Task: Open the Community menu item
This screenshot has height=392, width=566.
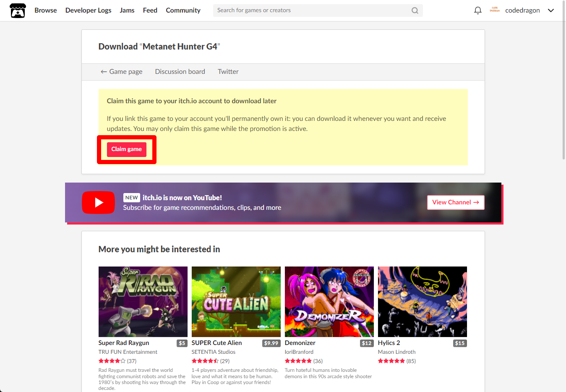Action: pos(183,10)
